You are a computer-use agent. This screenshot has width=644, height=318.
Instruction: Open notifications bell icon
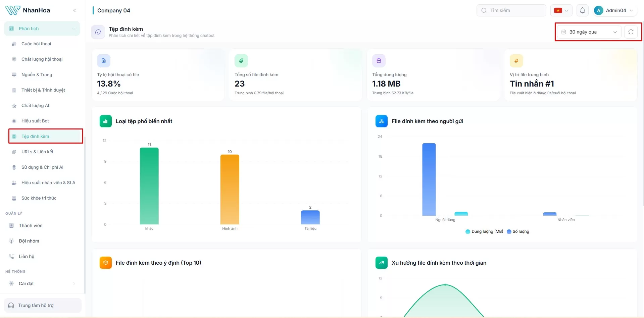583,10
